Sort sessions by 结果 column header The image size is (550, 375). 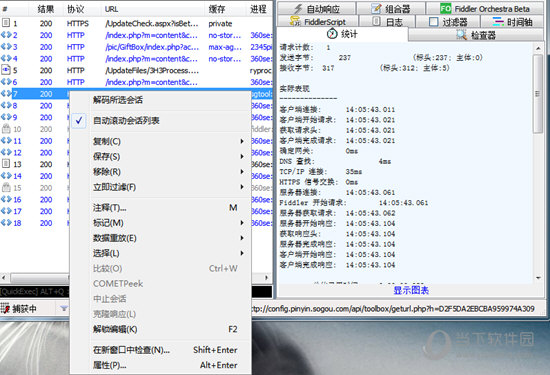46,9
